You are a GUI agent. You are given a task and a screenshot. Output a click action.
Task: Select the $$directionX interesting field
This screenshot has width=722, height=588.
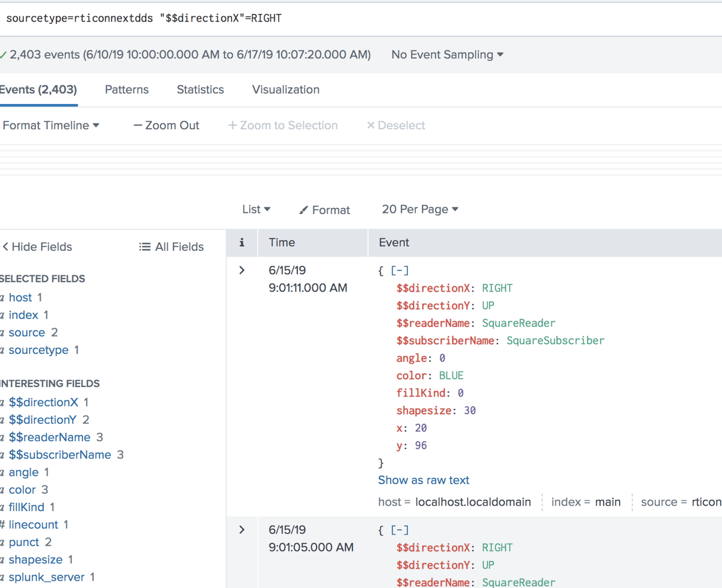point(43,402)
